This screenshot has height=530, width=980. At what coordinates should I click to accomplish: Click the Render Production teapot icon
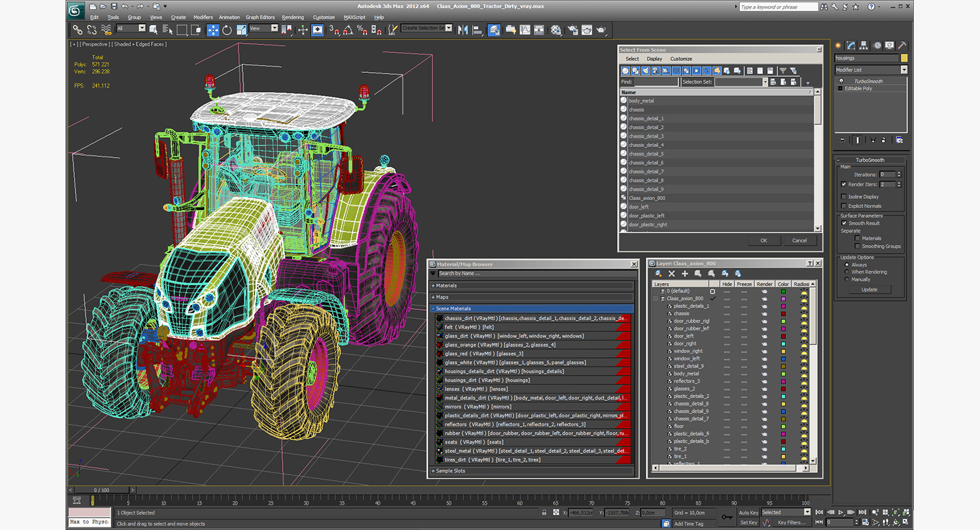coord(601,30)
